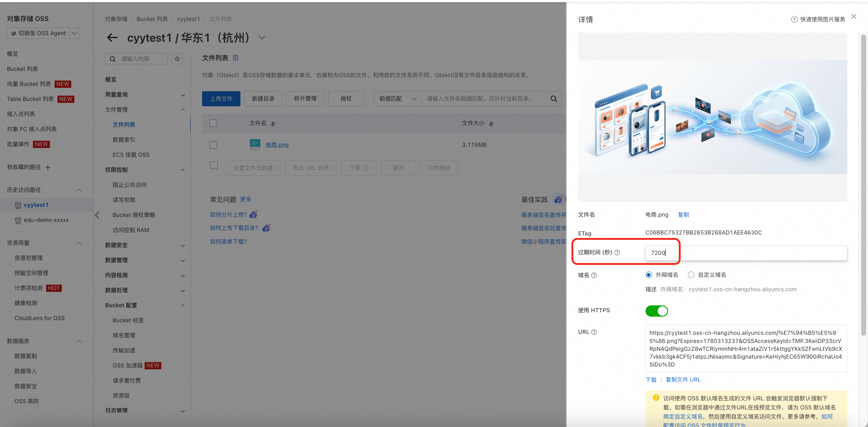This screenshot has height=427, width=868.
Task: Click the 上传文件 button
Action: [221, 99]
